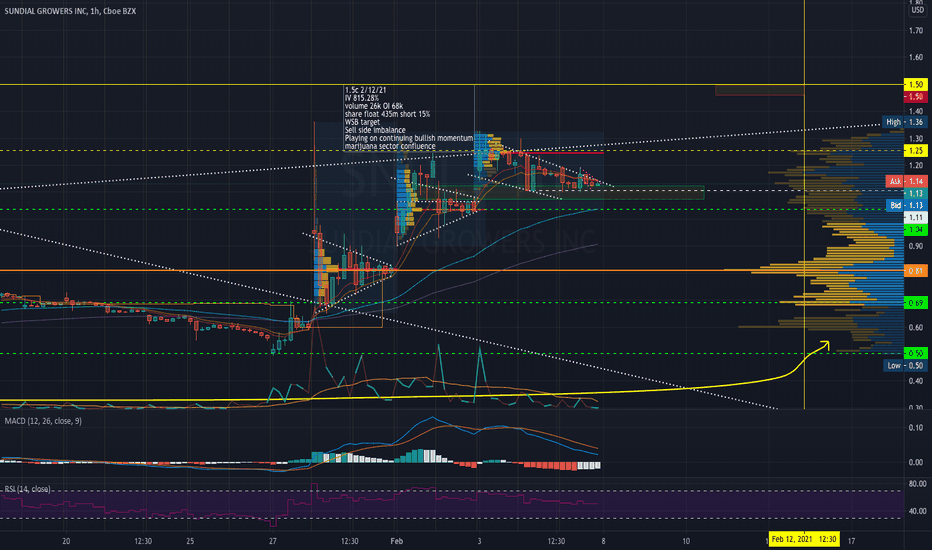Image resolution: width=932 pixels, height=550 pixels.
Task: Click 'marijuana sector confluence' annotation text
Action: [x=390, y=146]
